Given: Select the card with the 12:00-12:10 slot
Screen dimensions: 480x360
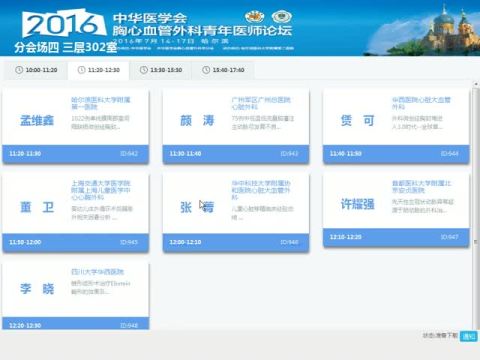Looking at the screenshot, I should click(x=236, y=212).
